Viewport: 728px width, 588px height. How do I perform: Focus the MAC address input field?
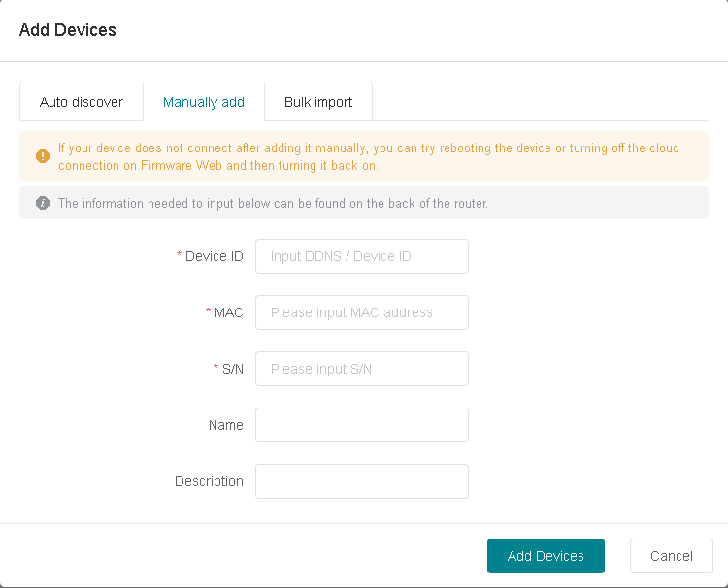[362, 312]
